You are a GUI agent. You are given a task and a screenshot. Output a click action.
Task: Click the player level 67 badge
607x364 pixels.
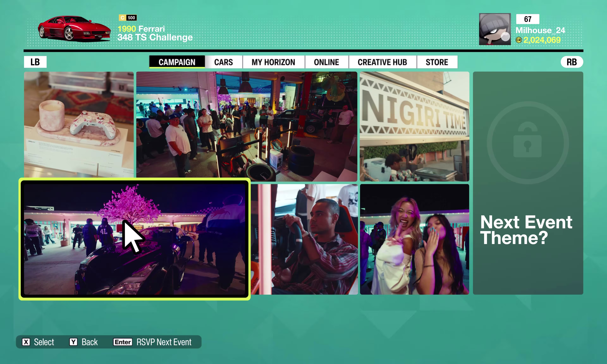528,19
